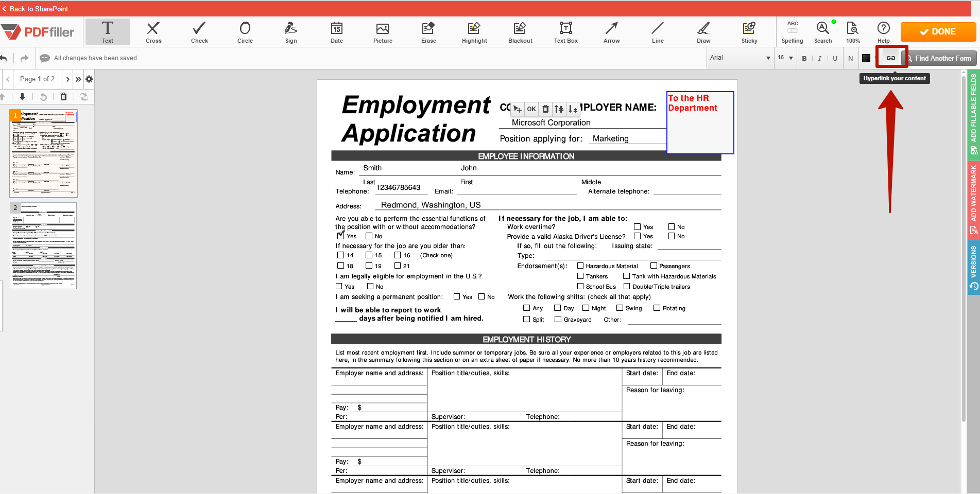Apply normal text formatting N
Screen dimensions: 980x494
pyautogui.click(x=850, y=58)
